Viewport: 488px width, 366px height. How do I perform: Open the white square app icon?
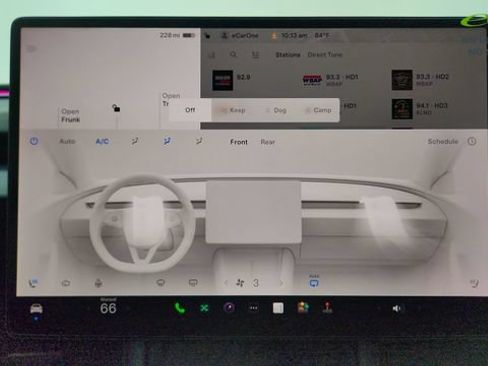[278, 308]
